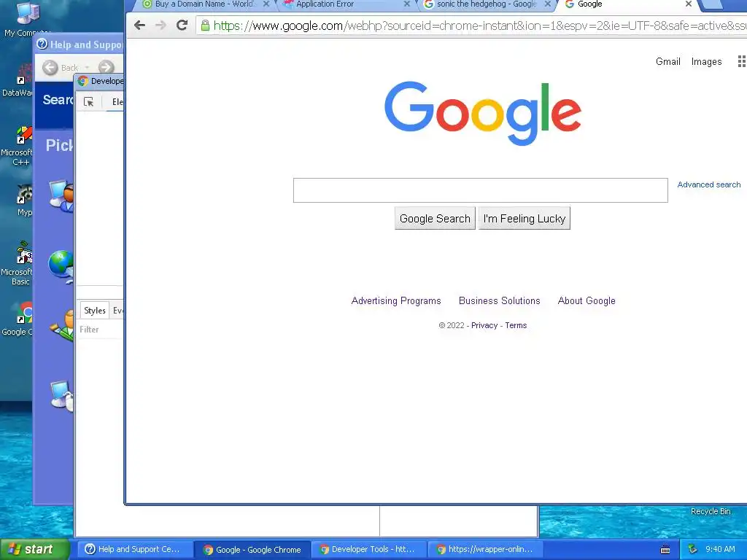Image resolution: width=747 pixels, height=560 pixels.
Task: Open the Event Listeners tab in DevTools
Action: [117, 311]
